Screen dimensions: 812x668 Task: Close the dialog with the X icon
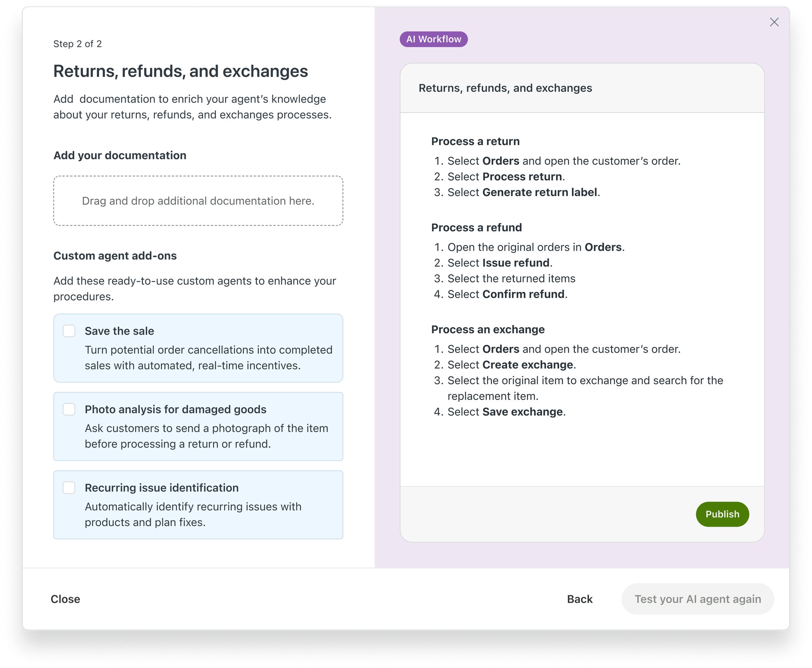(774, 22)
